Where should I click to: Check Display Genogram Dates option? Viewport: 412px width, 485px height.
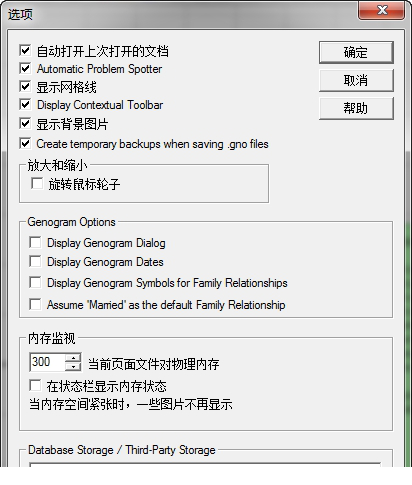click(35, 262)
